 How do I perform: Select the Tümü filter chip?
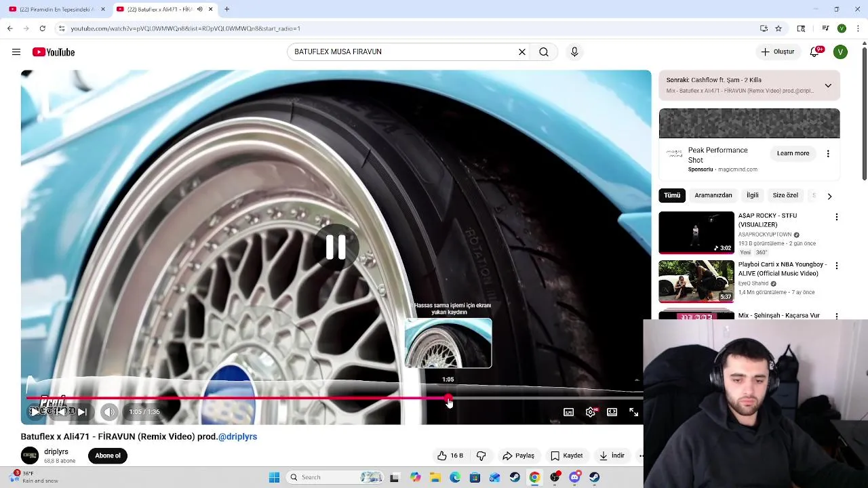[x=672, y=195]
